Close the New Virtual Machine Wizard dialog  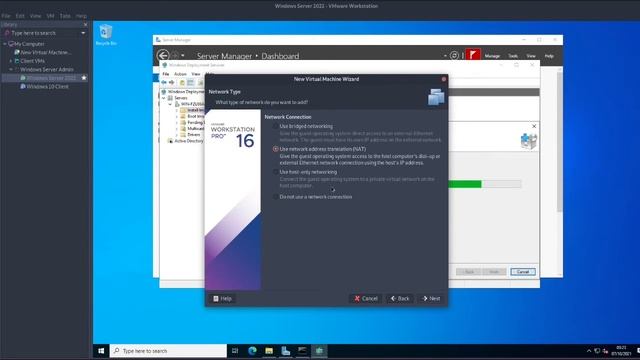click(x=444, y=79)
